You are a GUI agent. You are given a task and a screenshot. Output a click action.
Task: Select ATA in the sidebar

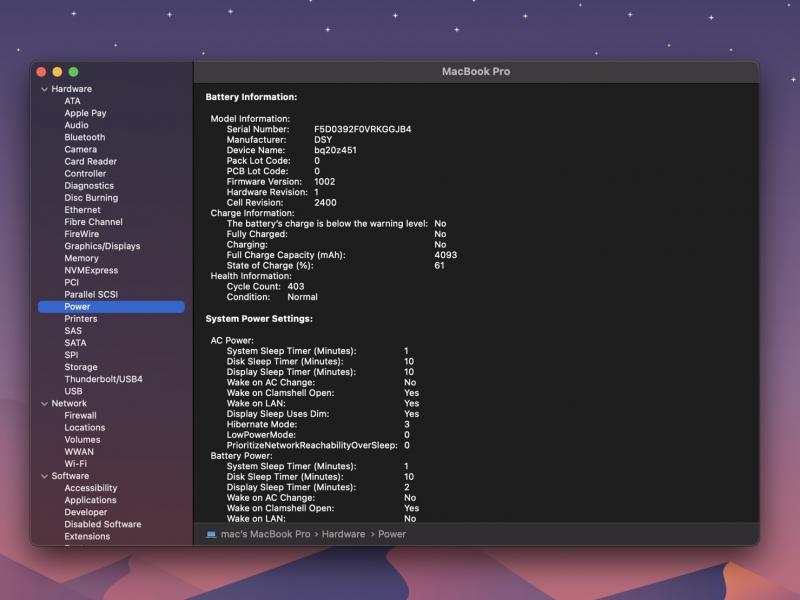coord(72,101)
